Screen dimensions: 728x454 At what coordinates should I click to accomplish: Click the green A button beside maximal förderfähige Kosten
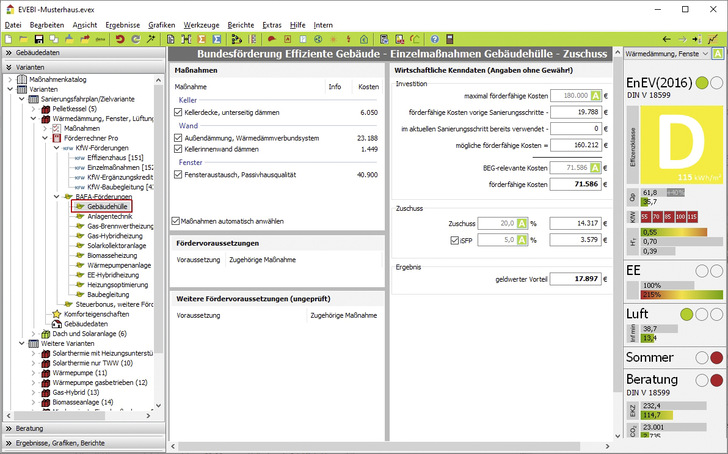pos(596,96)
